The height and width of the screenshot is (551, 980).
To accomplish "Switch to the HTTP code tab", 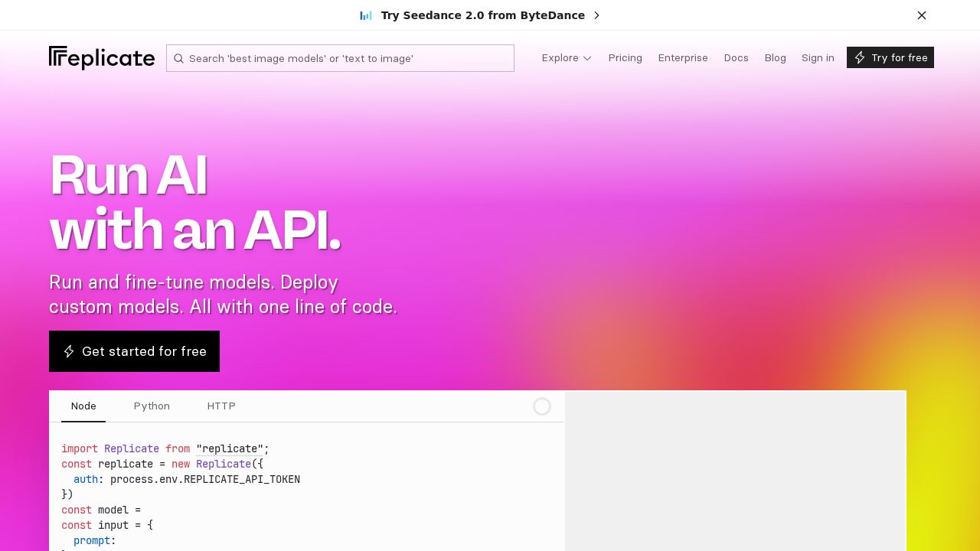I will 221,406.
